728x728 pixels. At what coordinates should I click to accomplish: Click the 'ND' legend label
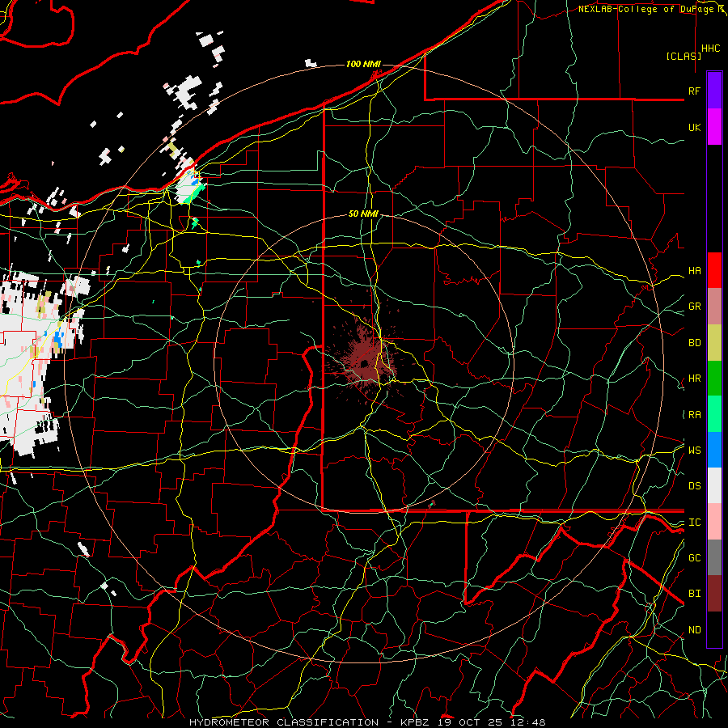click(694, 630)
